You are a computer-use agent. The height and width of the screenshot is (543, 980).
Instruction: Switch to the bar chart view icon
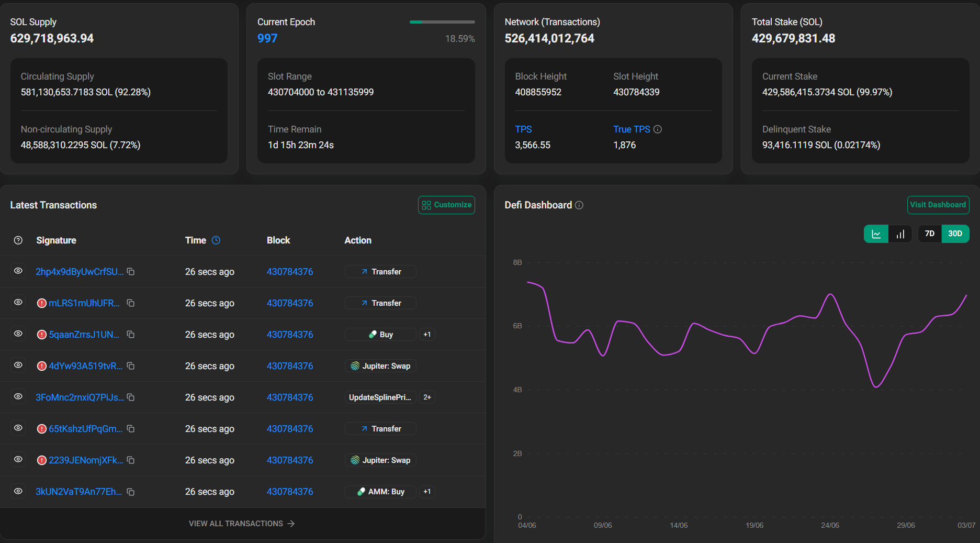(x=900, y=234)
